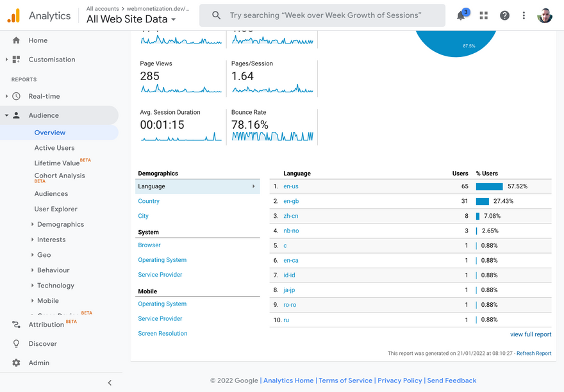Viewport: 564px width, 392px height.
Task: Open Active Users in Audience menu
Action: [54, 148]
